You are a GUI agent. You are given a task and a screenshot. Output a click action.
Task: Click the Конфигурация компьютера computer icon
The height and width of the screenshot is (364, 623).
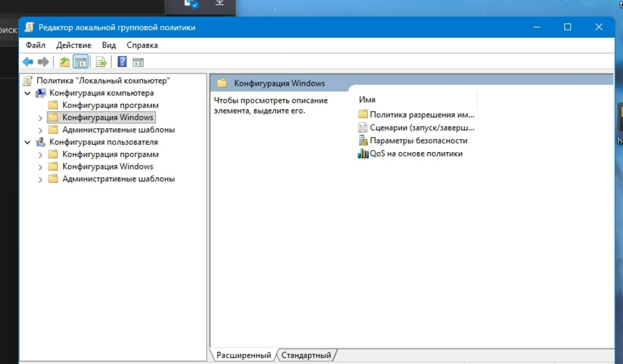tap(41, 93)
